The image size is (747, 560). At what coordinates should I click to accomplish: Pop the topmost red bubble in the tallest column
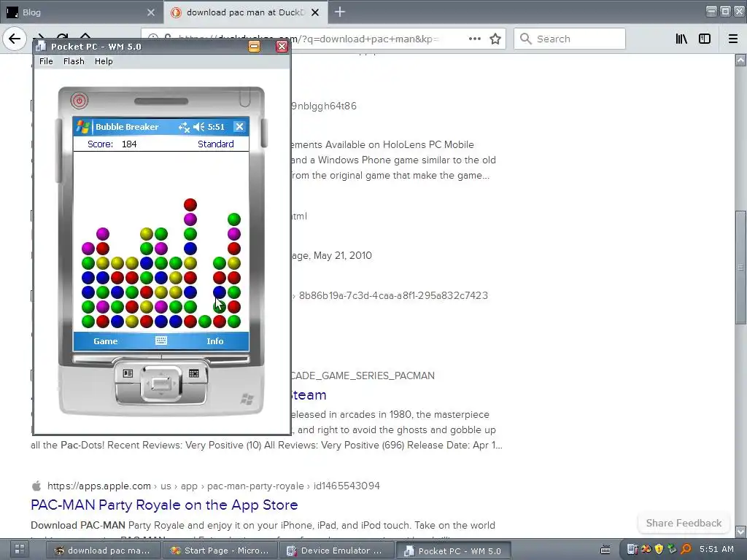[190, 205]
